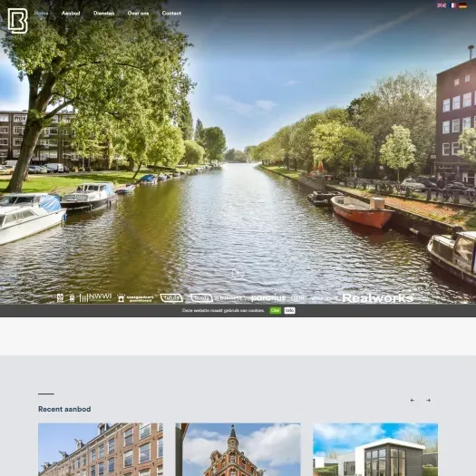The height and width of the screenshot is (476, 476).
Task: Open the Over ons menu item
Action: pyautogui.click(x=138, y=14)
